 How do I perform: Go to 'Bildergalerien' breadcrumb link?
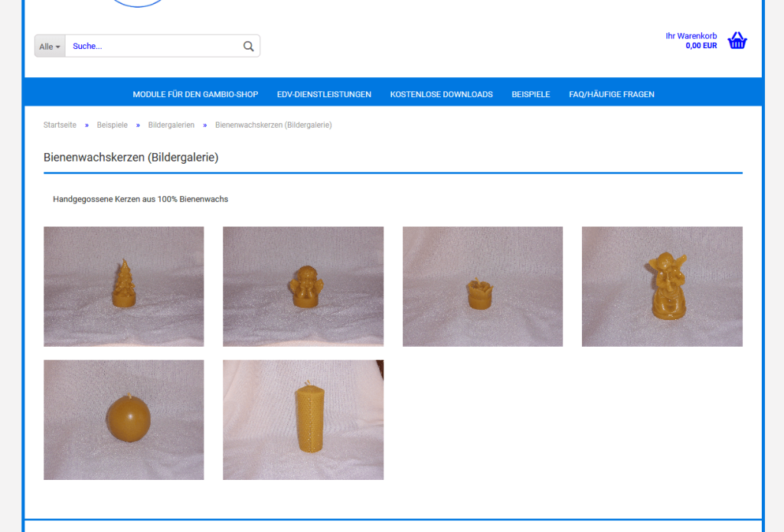pos(171,125)
